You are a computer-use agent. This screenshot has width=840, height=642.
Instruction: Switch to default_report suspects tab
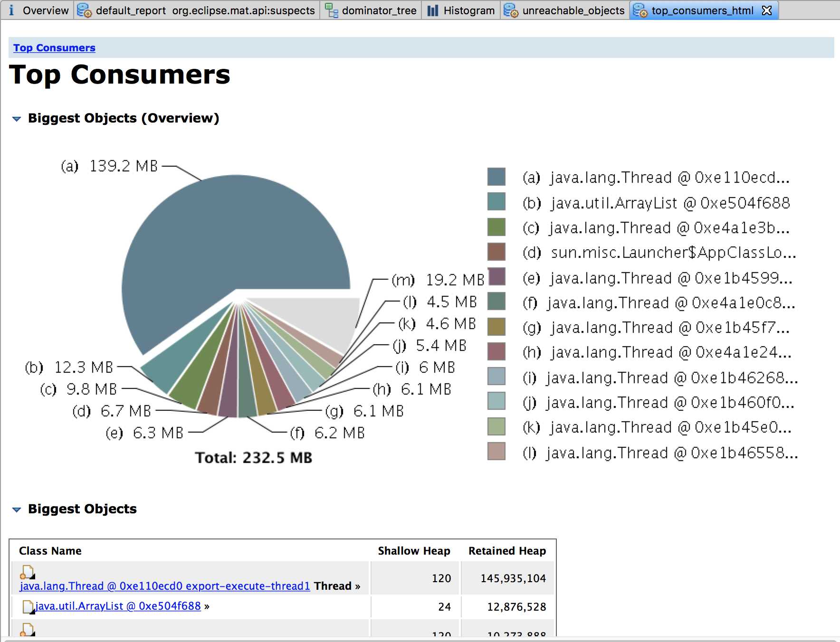coord(197,10)
